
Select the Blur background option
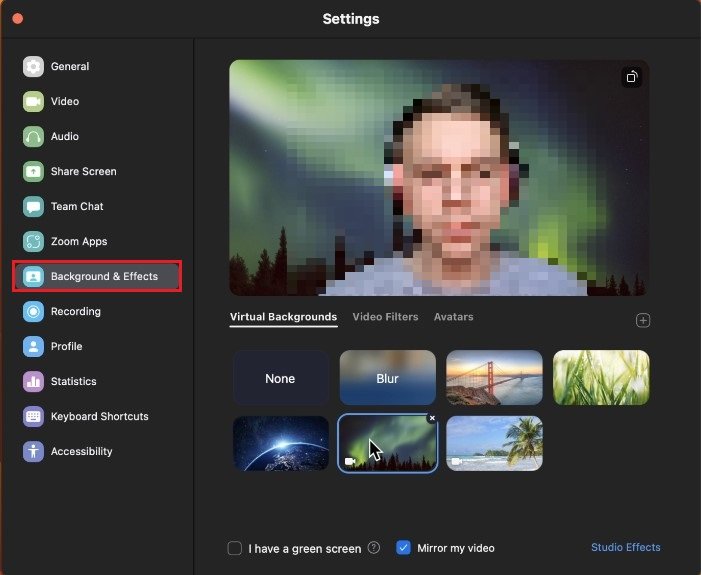[x=388, y=378]
